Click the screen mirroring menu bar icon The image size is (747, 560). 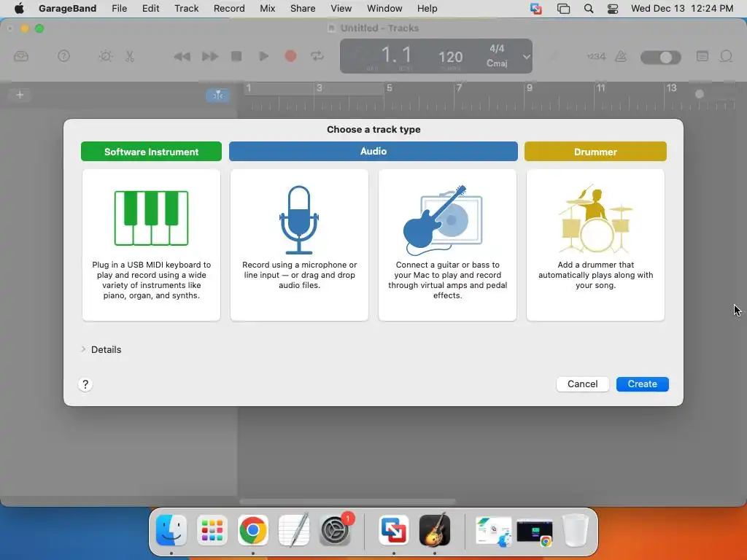[564, 9]
